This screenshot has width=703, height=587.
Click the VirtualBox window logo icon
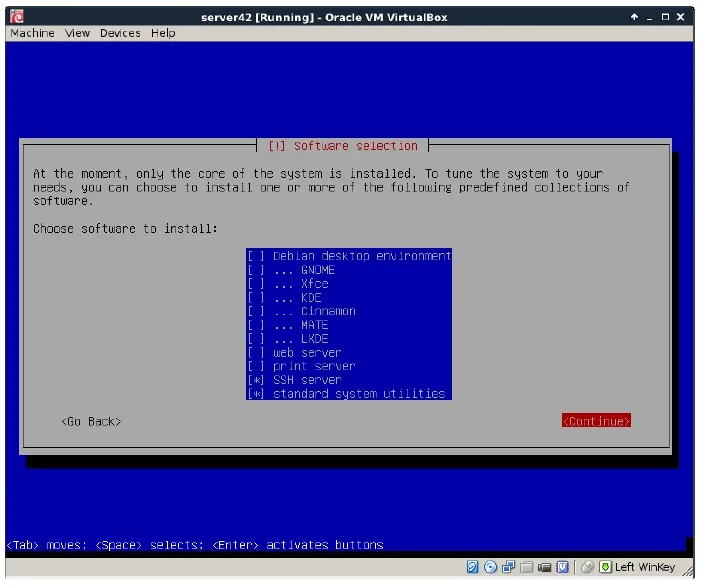click(x=17, y=17)
